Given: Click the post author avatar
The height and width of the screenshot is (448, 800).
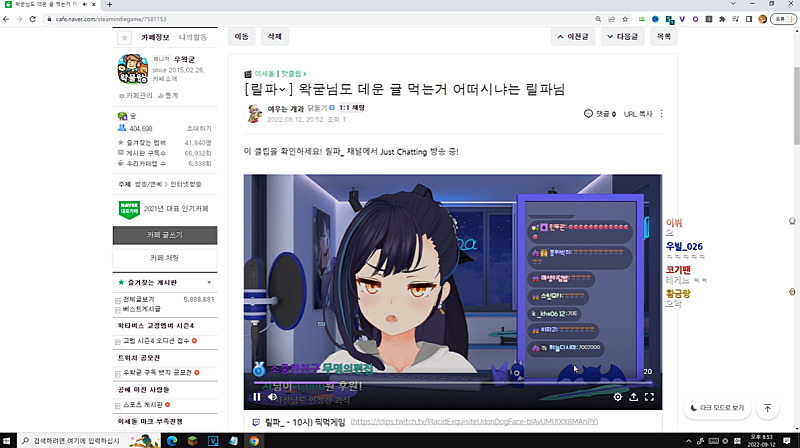Looking at the screenshot, I should pyautogui.click(x=255, y=113).
